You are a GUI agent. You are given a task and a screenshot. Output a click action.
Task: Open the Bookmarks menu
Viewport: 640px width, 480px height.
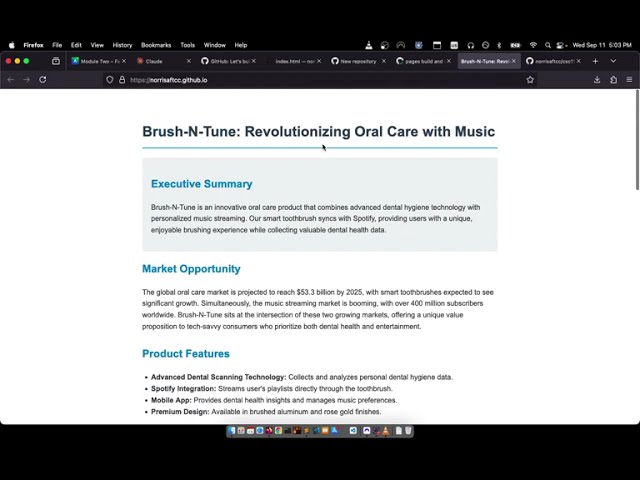pos(156,45)
